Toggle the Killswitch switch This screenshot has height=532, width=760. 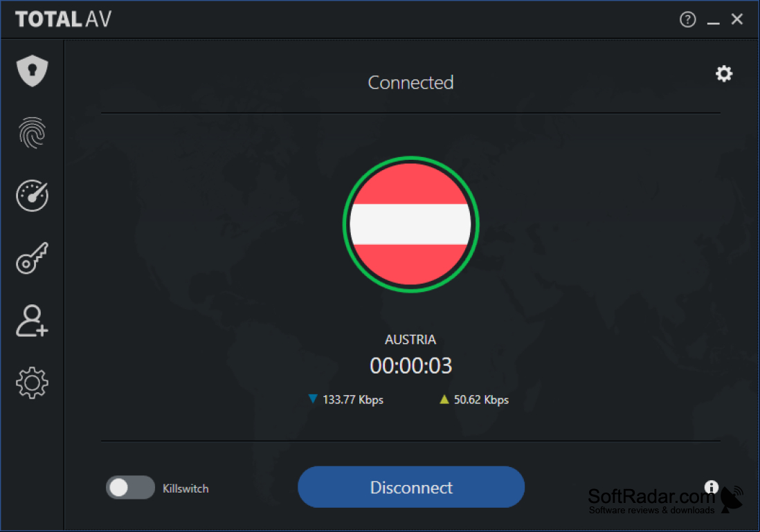[130, 488]
